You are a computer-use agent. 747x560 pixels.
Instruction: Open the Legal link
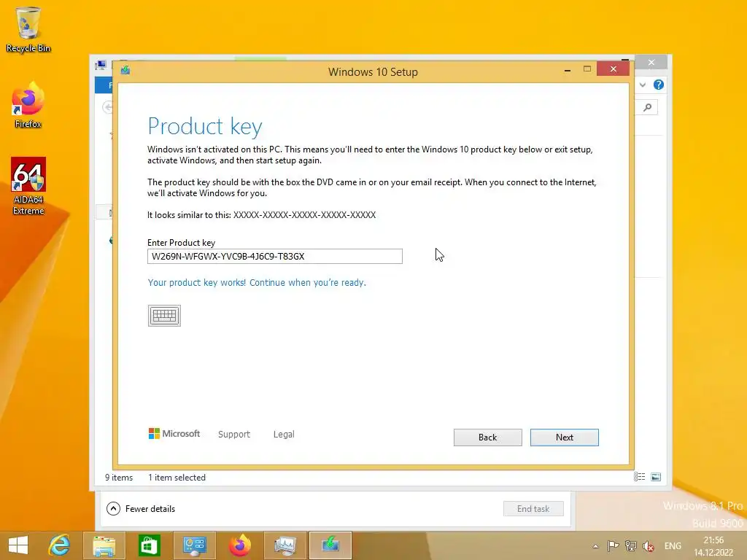pos(284,435)
